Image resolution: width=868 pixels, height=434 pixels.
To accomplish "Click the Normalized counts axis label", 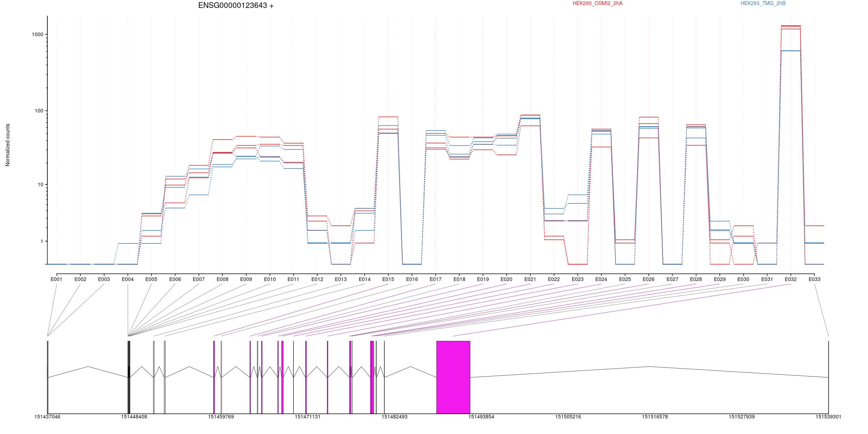I will (x=8, y=145).
